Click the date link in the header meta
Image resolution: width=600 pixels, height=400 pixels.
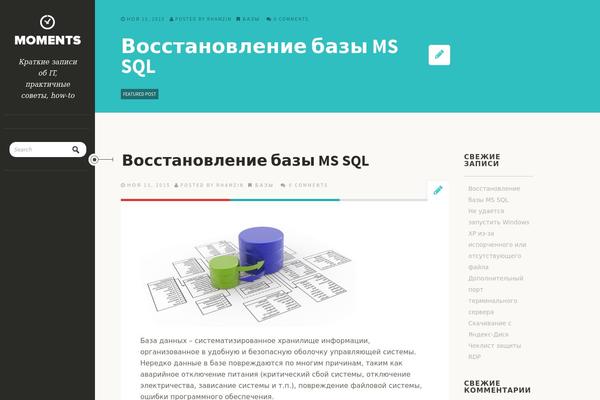pos(145,19)
